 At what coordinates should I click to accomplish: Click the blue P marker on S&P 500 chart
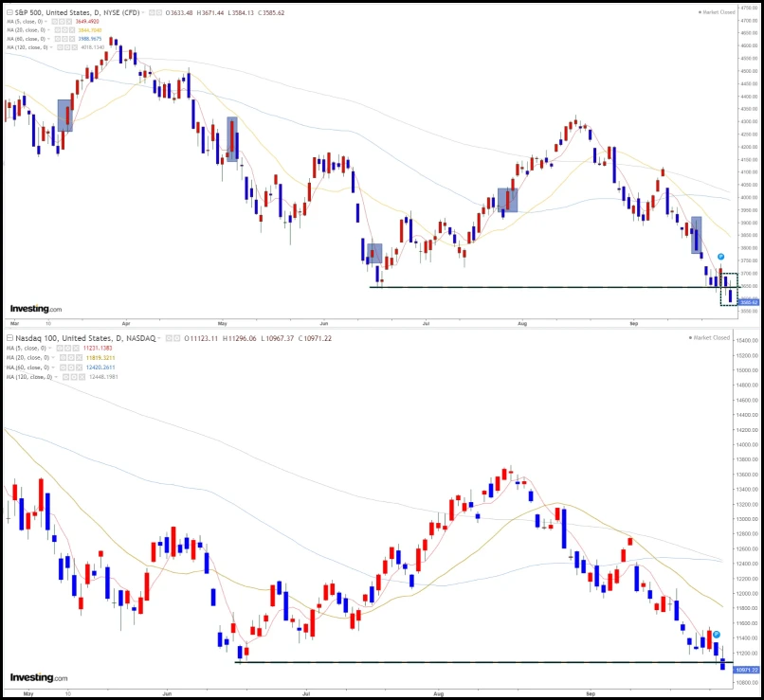[720, 257]
